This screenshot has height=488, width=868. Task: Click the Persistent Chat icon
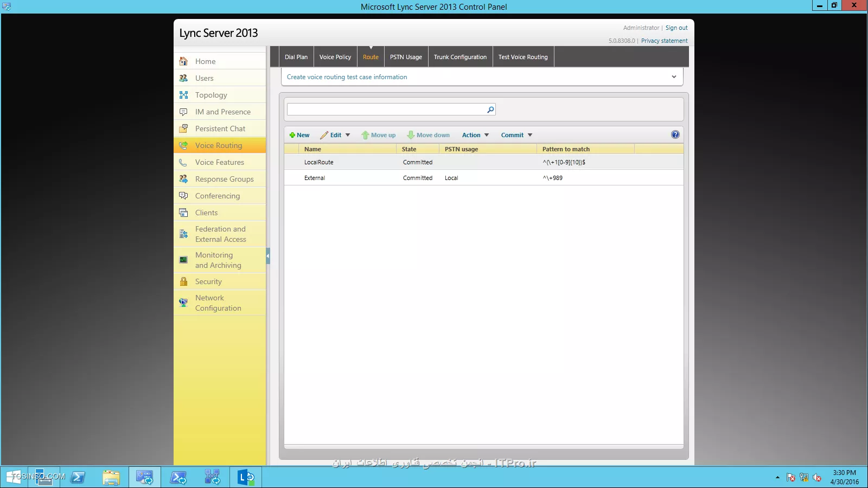[183, 129]
